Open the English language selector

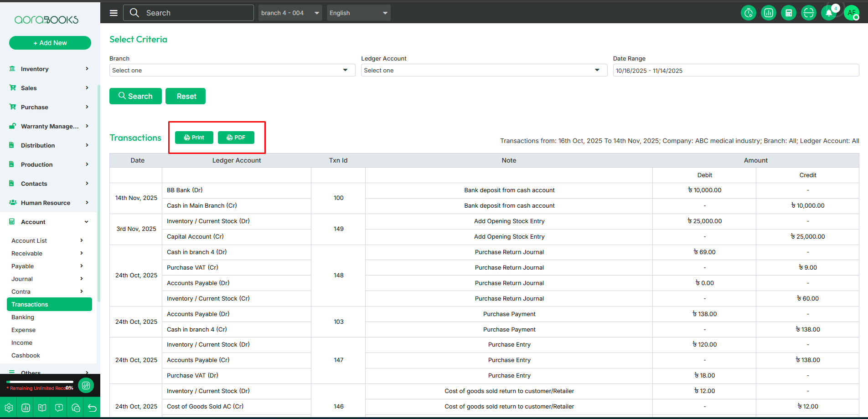(x=358, y=13)
